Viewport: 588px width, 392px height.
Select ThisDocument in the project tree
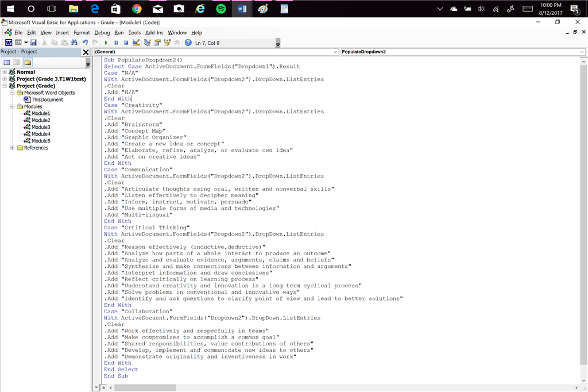47,100
